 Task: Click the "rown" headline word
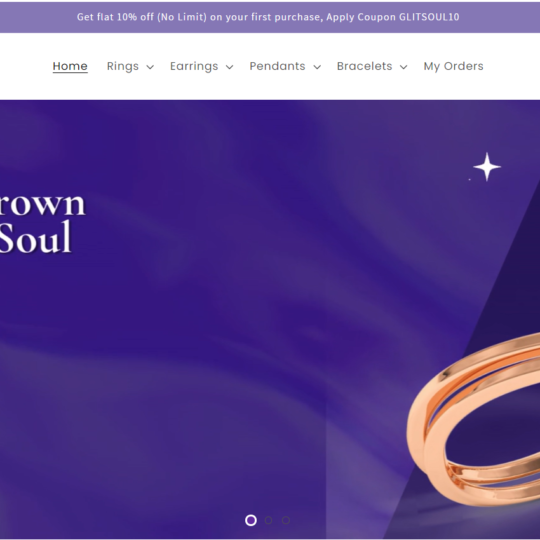click(x=42, y=204)
